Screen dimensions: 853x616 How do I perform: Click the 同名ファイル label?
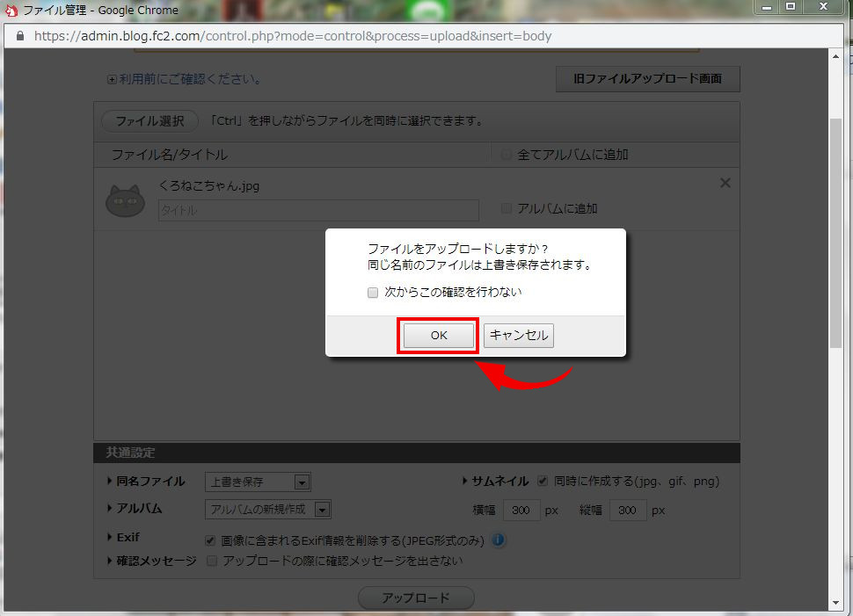pyautogui.click(x=150, y=482)
